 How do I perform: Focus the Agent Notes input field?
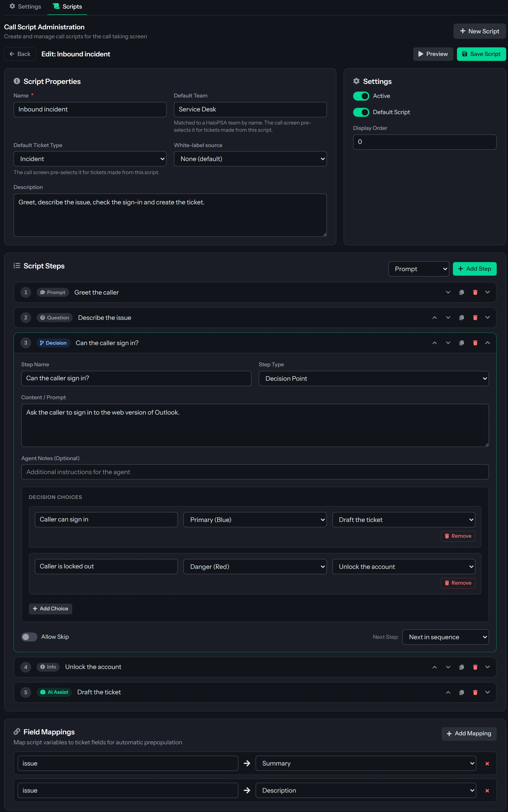[255, 472]
